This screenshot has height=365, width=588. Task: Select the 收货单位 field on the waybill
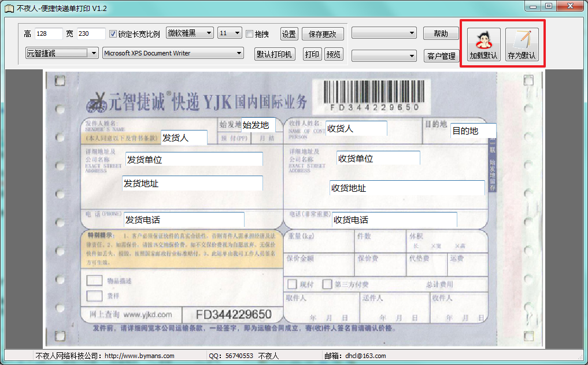(x=378, y=158)
